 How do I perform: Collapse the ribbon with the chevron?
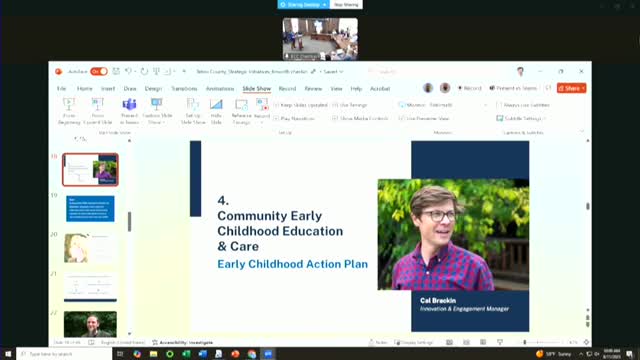(582, 131)
